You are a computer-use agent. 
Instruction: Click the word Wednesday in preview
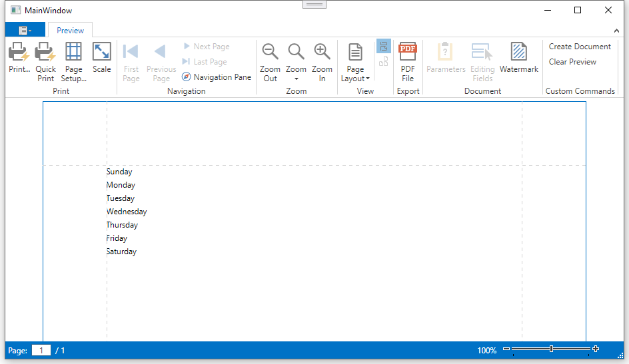tap(127, 212)
